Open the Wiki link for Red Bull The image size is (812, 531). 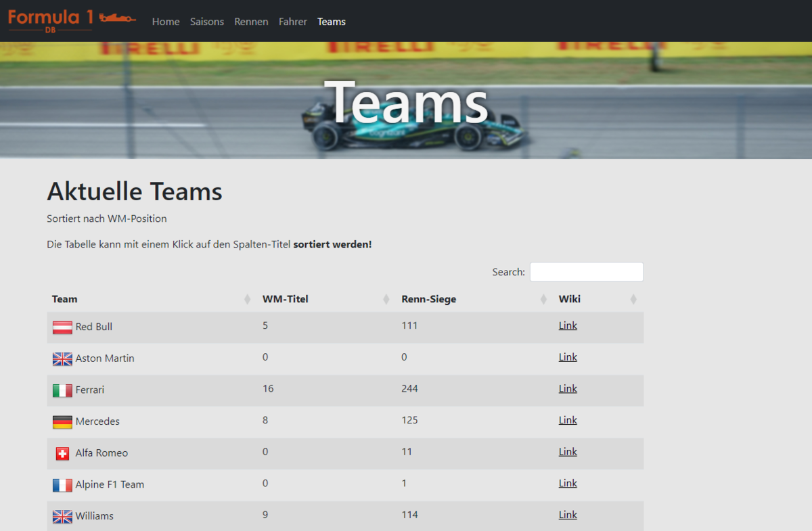568,325
